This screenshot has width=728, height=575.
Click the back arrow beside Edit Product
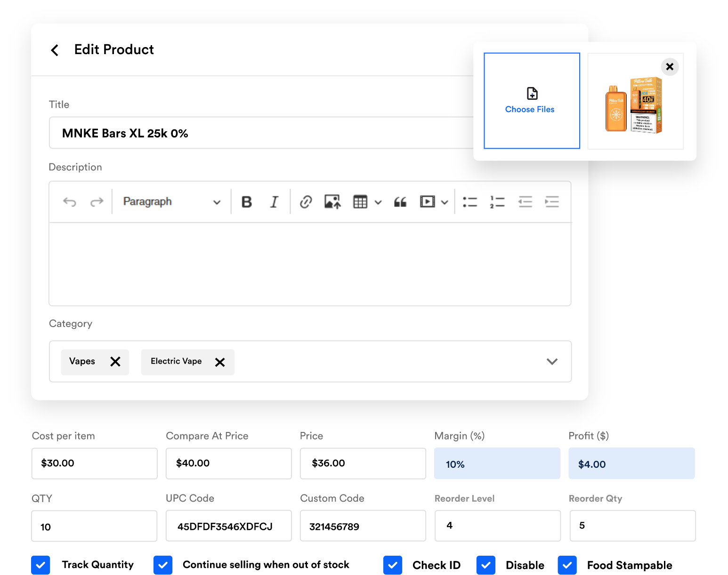coord(55,50)
